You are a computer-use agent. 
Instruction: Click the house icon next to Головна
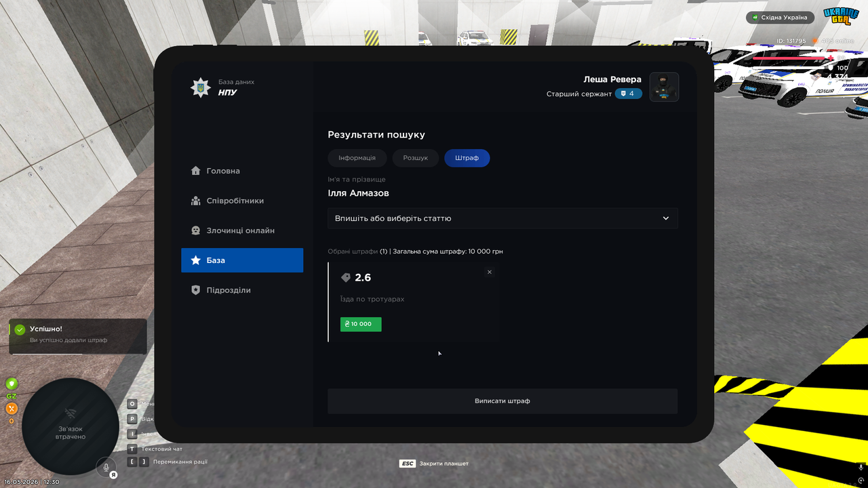(196, 171)
